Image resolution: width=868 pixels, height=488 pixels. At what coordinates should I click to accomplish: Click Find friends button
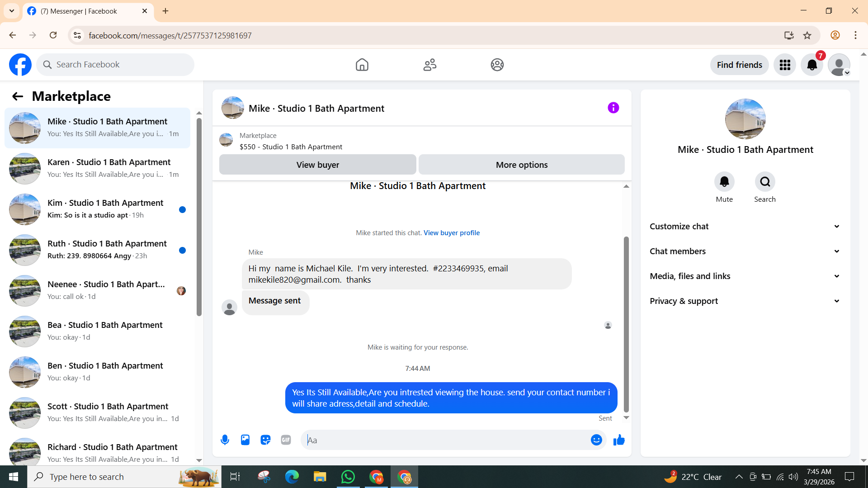click(x=740, y=65)
